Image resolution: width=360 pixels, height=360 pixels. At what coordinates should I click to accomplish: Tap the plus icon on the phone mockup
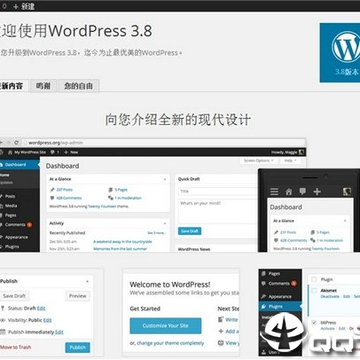tap(317, 192)
